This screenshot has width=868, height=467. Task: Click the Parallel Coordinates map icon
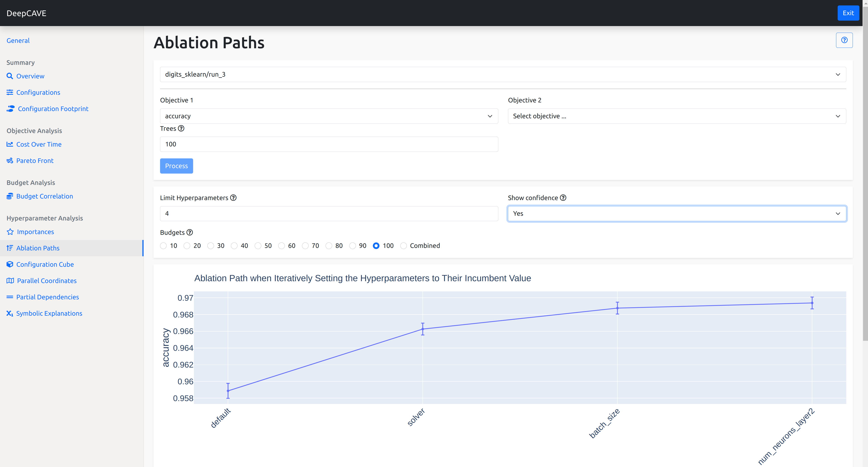(x=10, y=281)
